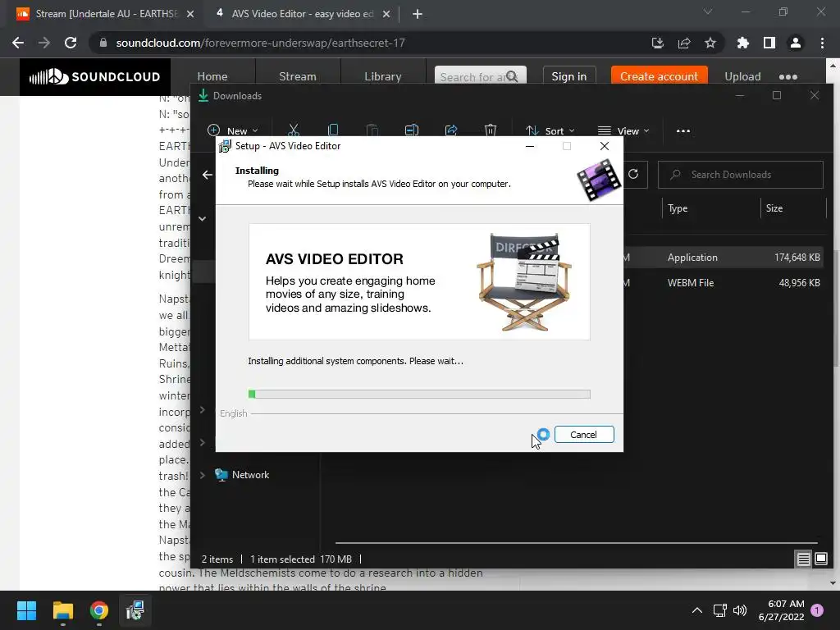This screenshot has height=630, width=840.
Task: Cancel the AVS Video Editor installation
Action: tap(584, 435)
